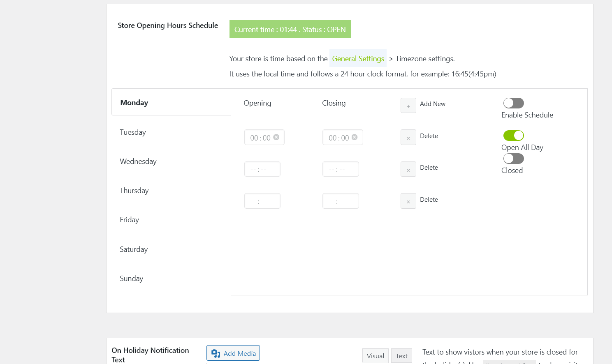The width and height of the screenshot is (612, 364).
Task: Select the Sunday tab
Action: 132,279
